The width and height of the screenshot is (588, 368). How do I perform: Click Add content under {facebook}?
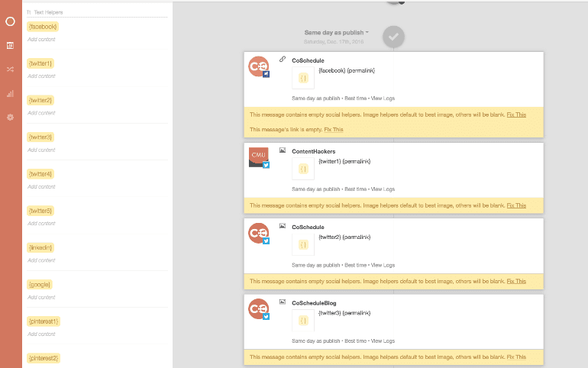point(41,40)
